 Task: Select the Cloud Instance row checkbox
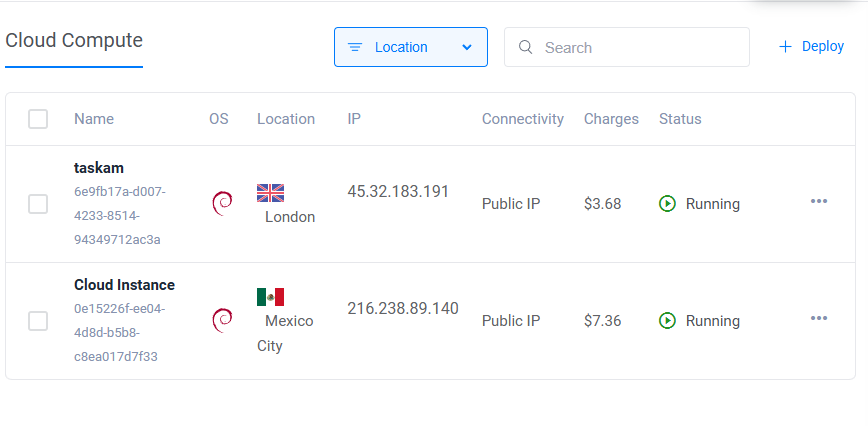(x=38, y=321)
